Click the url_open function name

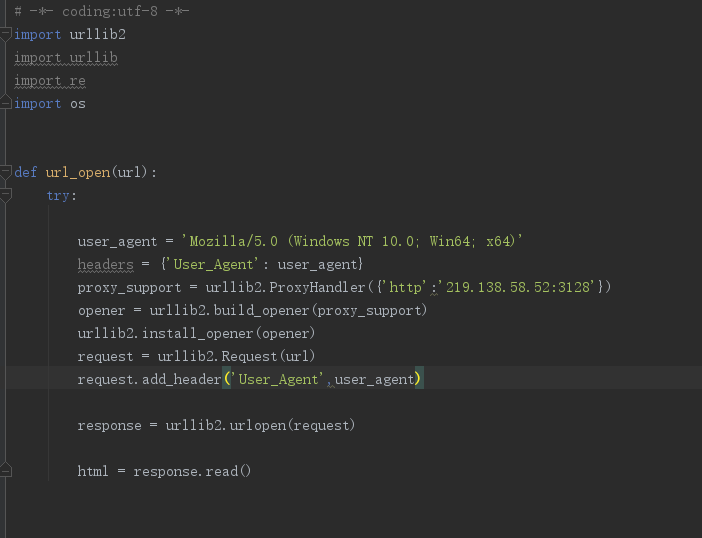(77, 172)
